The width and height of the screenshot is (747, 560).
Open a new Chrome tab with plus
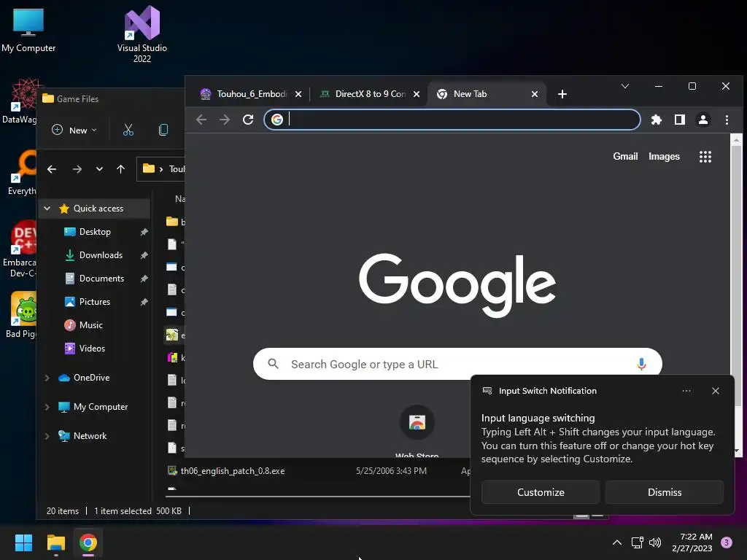pyautogui.click(x=562, y=94)
